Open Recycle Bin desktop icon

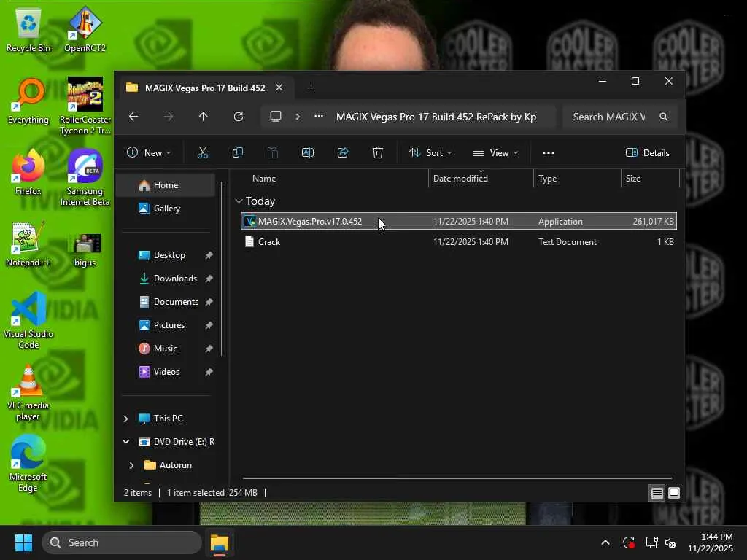[28, 29]
